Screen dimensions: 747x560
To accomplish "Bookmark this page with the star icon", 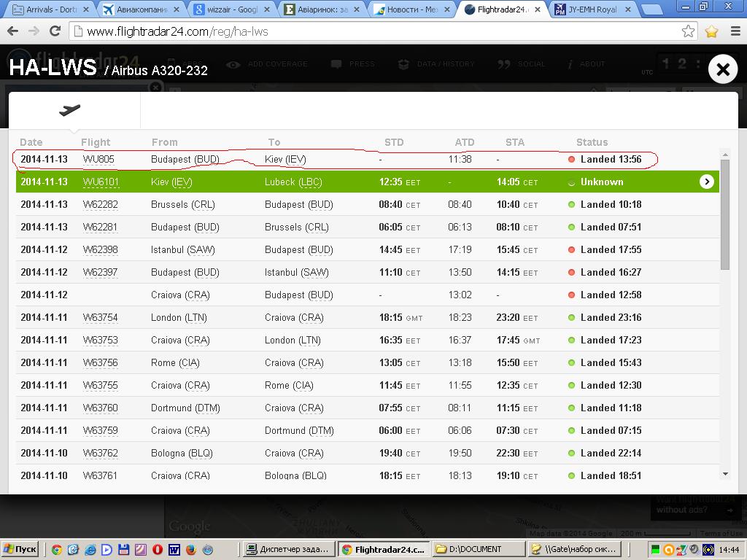I will [x=688, y=31].
